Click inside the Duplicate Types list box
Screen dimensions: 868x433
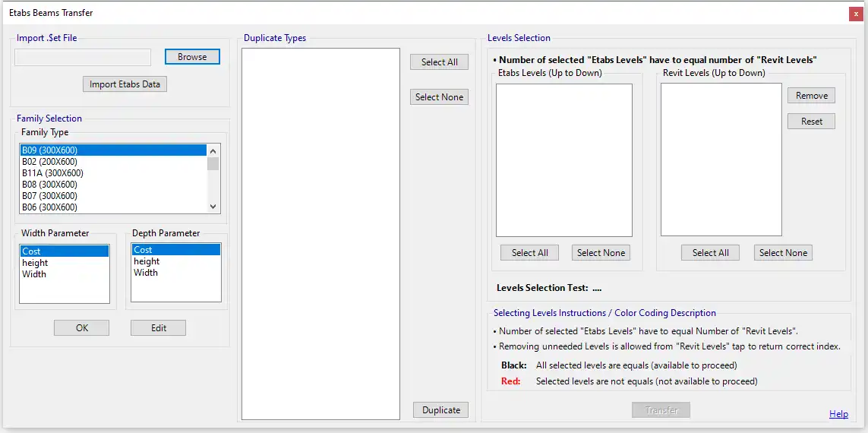tap(320, 234)
